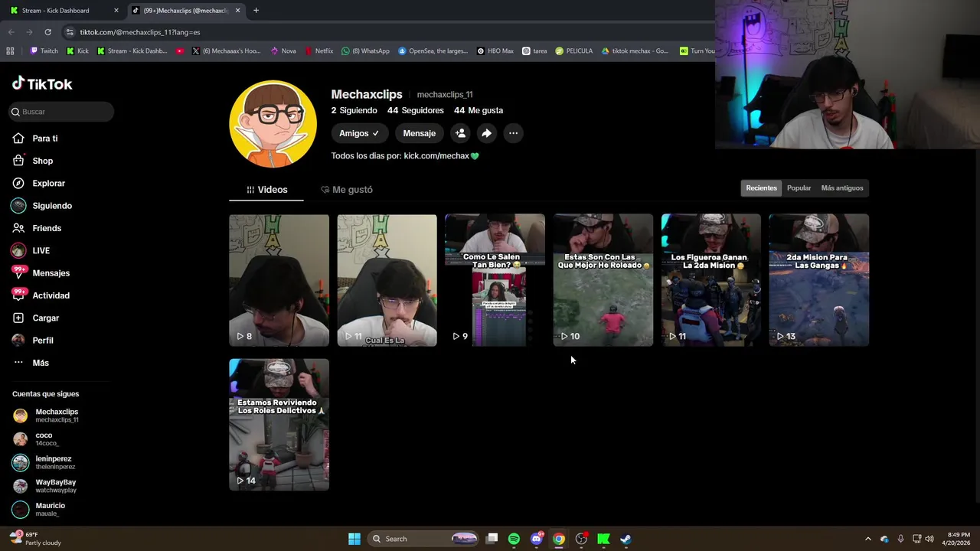This screenshot has width=980, height=551.
Task: Open the Windows Start menu
Action: click(354, 539)
